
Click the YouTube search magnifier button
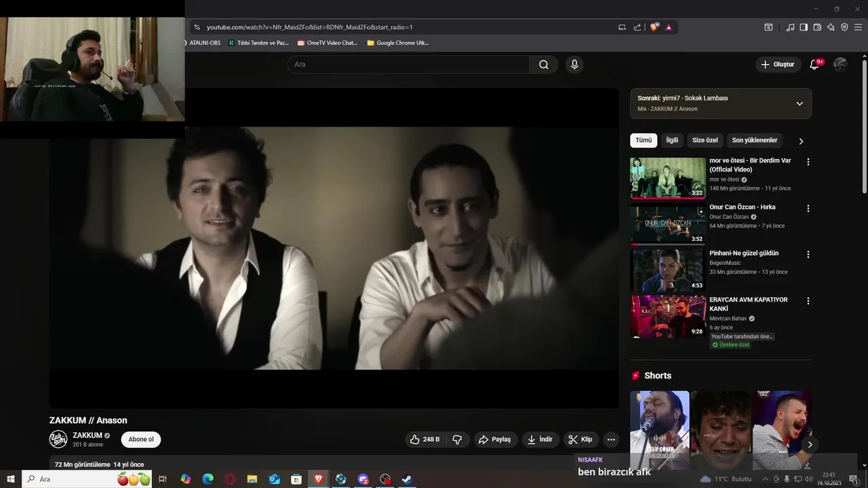coord(544,64)
